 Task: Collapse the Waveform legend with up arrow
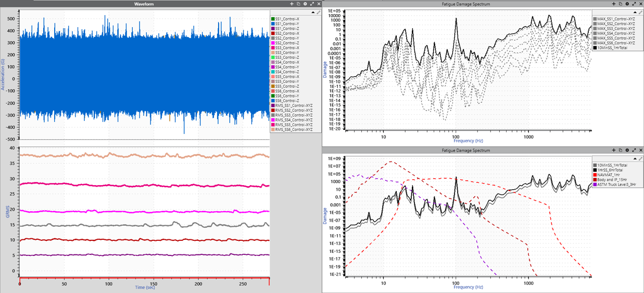[313, 13]
